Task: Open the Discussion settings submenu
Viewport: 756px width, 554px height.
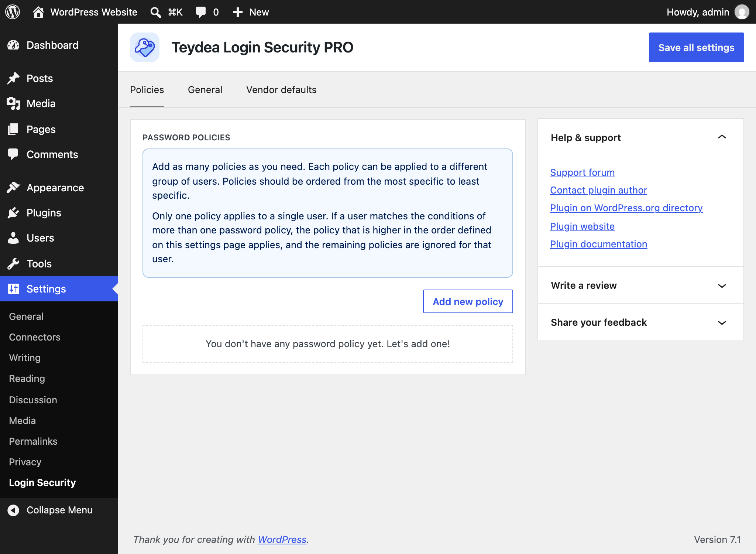Action: point(33,400)
